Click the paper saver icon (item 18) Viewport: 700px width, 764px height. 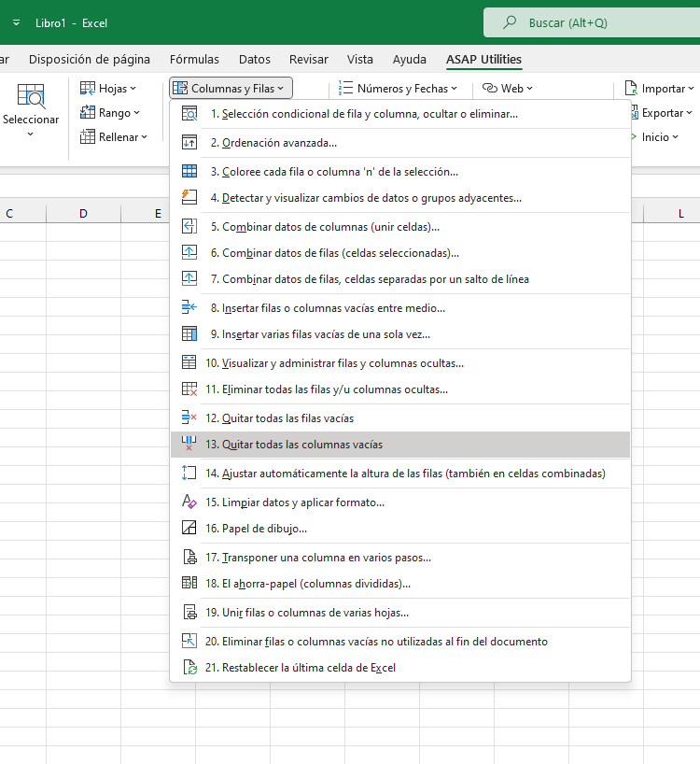[x=189, y=583]
